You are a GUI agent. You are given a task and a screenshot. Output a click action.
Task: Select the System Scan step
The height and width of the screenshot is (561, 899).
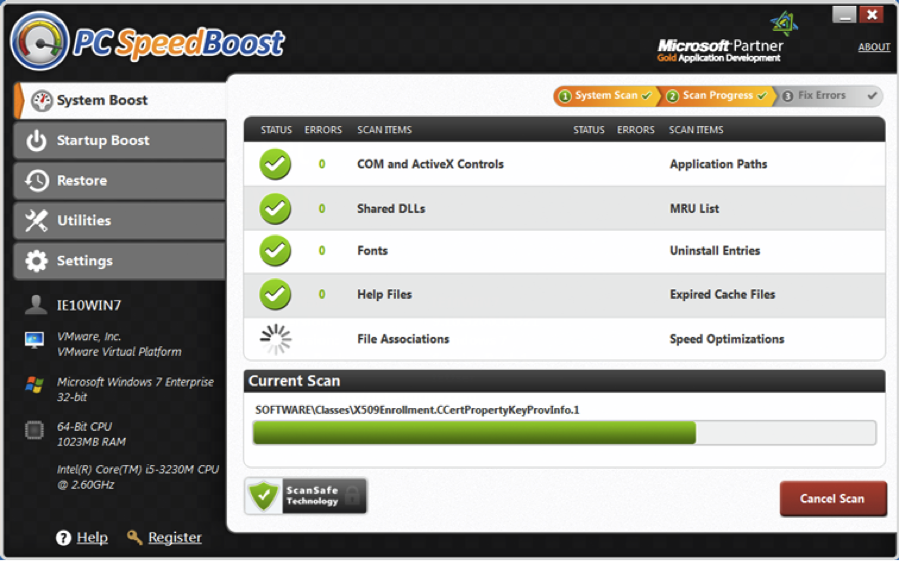click(x=605, y=96)
